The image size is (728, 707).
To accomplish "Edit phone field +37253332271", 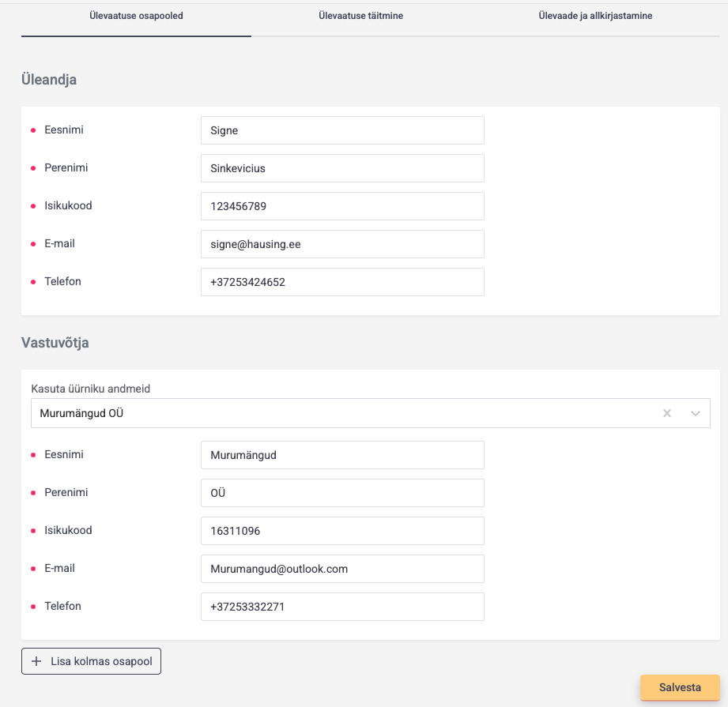I will [342, 607].
